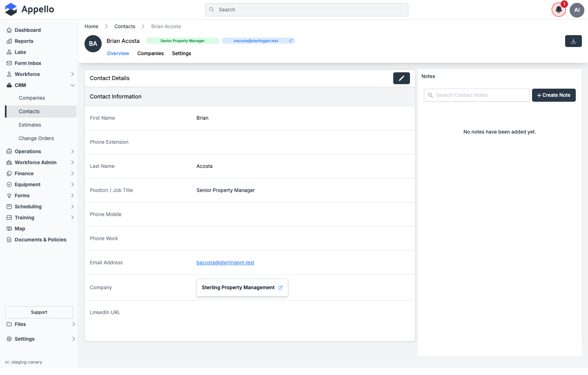
Task: Select Contacts in the CRM submenu
Action: (x=41, y=112)
